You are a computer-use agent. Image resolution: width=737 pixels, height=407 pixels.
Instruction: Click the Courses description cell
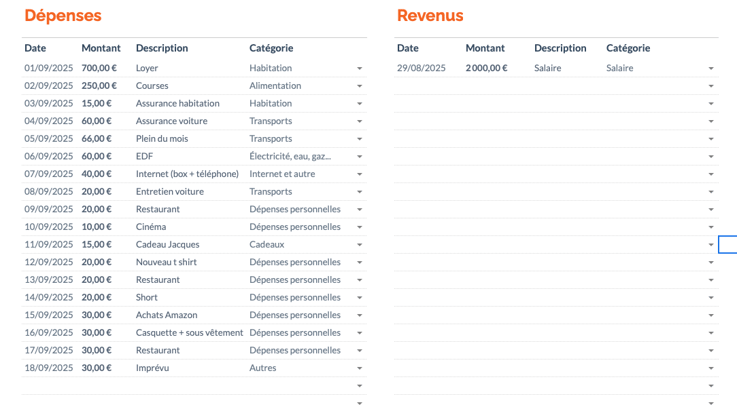(x=152, y=86)
